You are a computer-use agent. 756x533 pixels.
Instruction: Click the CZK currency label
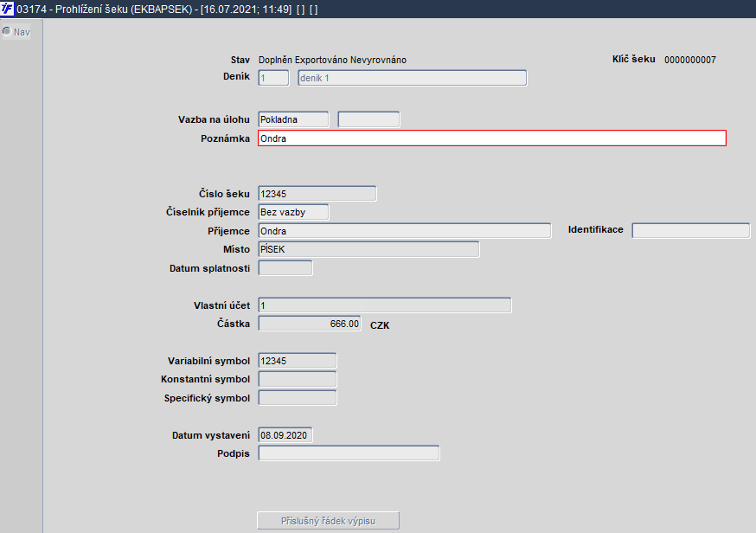coord(380,325)
